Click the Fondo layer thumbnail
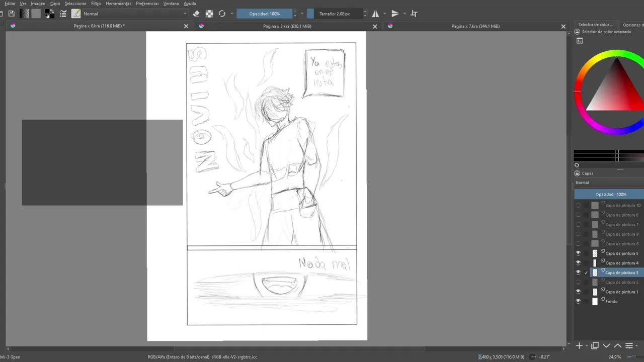 (595, 301)
